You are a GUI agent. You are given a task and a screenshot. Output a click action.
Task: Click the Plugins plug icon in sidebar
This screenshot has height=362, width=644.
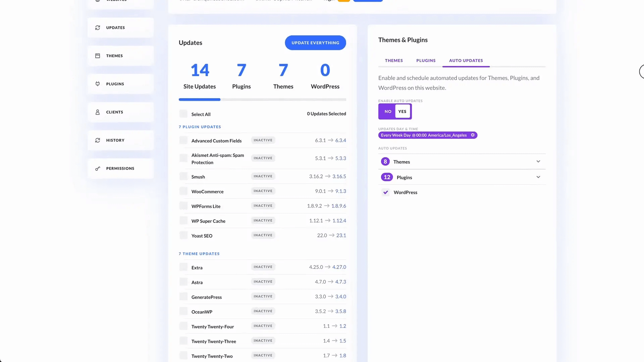pos(98,84)
